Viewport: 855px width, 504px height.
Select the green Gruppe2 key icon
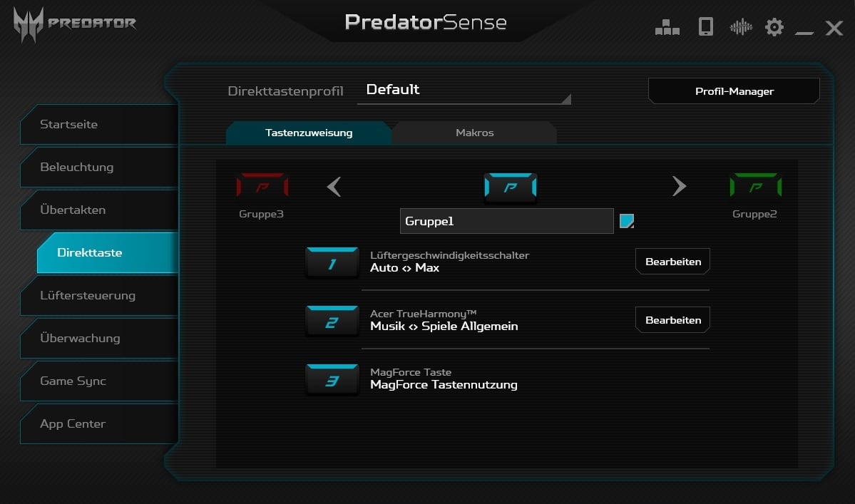click(x=755, y=186)
